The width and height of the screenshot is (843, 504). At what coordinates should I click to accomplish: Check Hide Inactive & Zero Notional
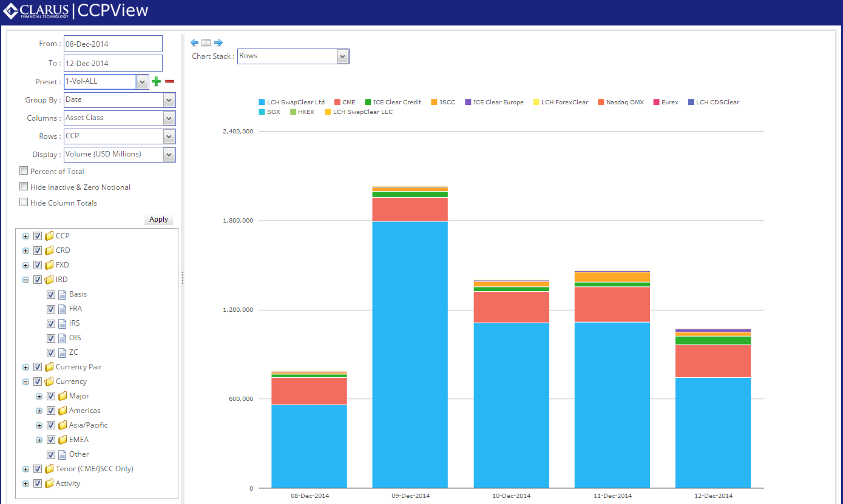24,187
